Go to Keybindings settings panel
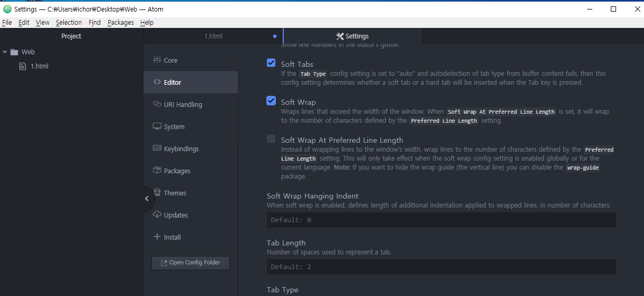 pos(190,149)
